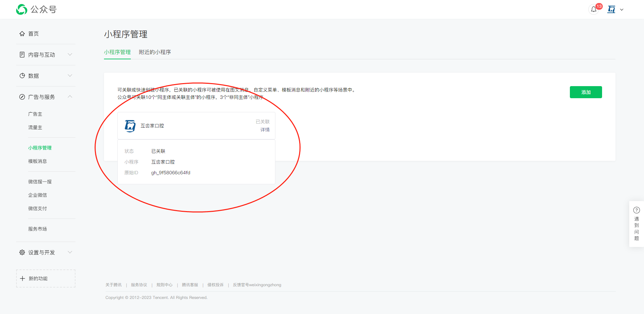Open 模板消息 in the sidebar
Screen dimensions: 644x314
tap(38, 161)
